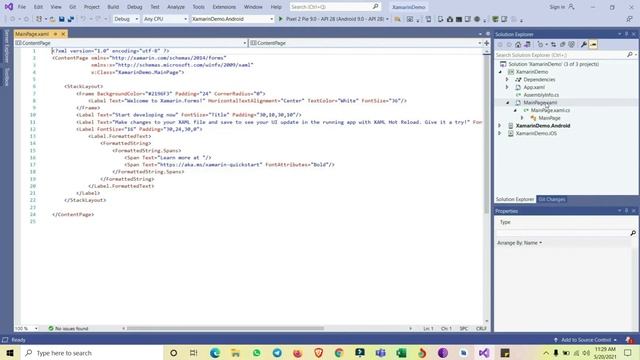Click the Save file toolbar icon
This screenshot has width=640, height=360.
[62, 19]
